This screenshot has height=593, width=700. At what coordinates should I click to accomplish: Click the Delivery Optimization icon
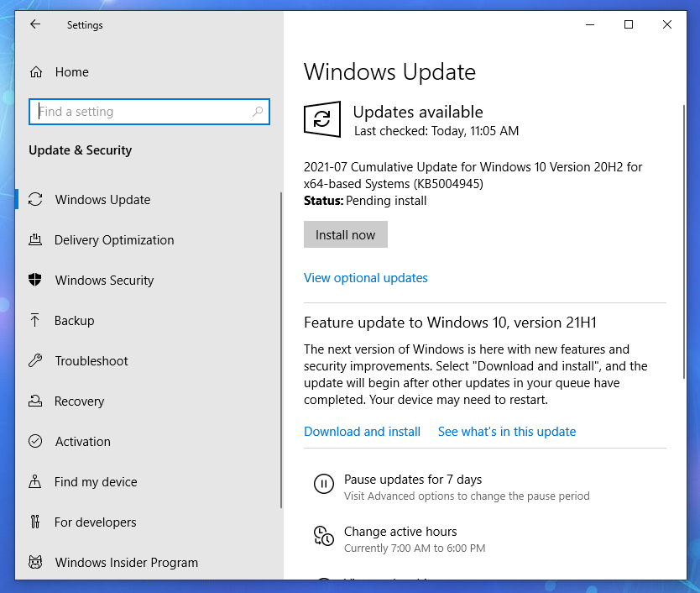(x=35, y=239)
